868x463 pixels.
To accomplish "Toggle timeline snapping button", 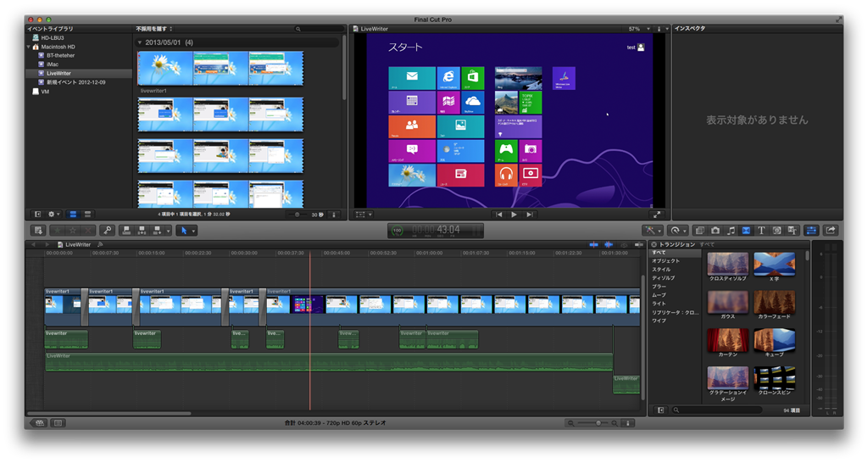I will (639, 244).
